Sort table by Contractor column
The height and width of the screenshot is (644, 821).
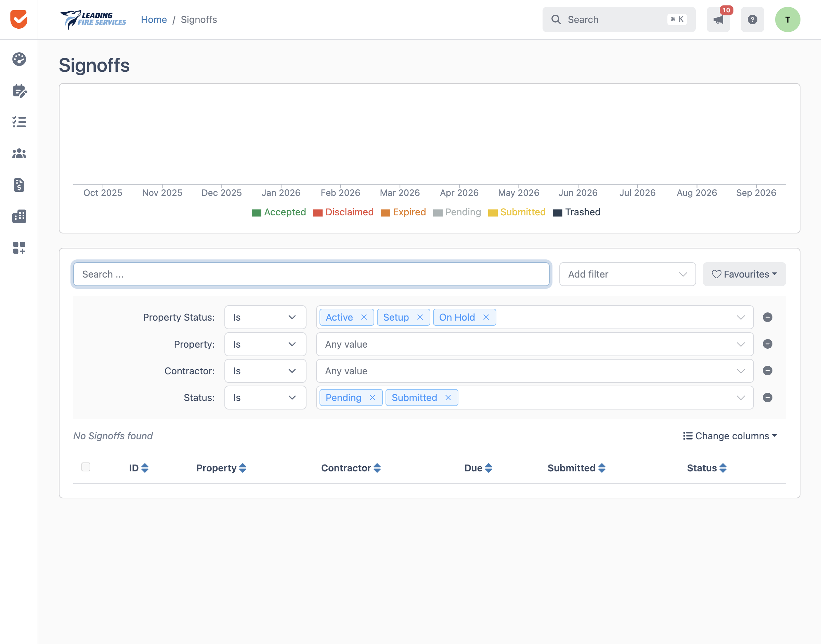click(351, 468)
